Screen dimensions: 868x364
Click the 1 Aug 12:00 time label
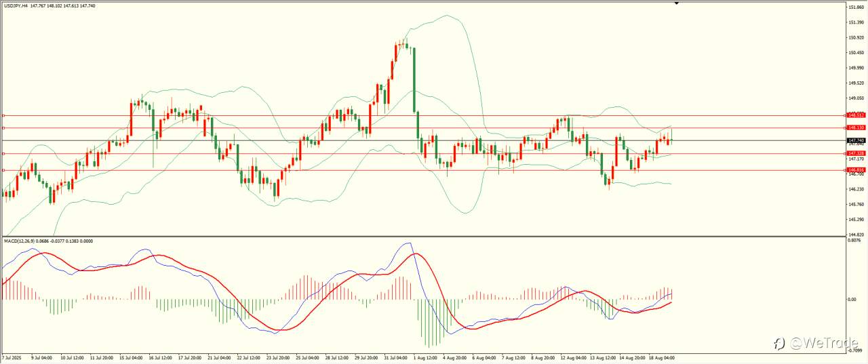point(426,357)
